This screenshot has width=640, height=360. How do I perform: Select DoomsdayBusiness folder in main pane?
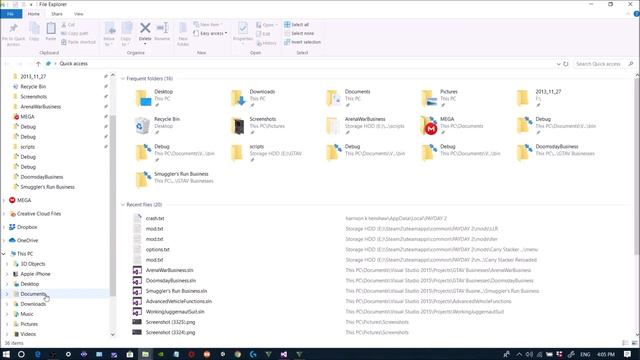[556, 152]
